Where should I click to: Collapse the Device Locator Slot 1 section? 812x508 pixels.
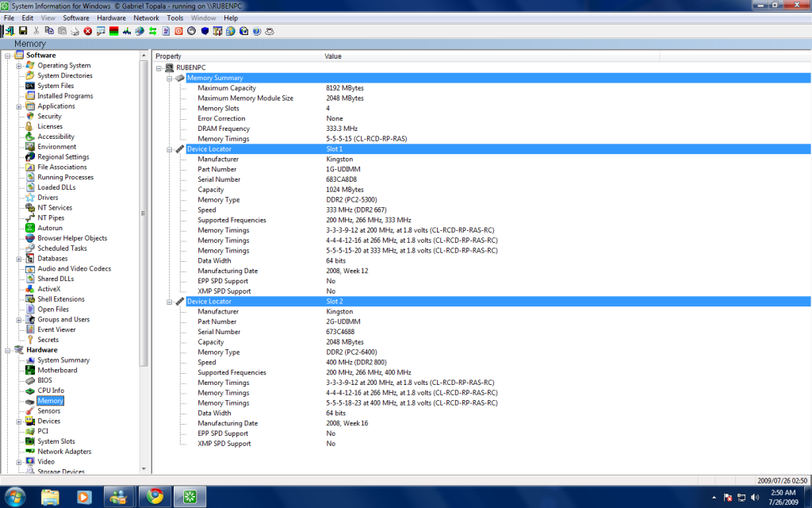point(170,149)
